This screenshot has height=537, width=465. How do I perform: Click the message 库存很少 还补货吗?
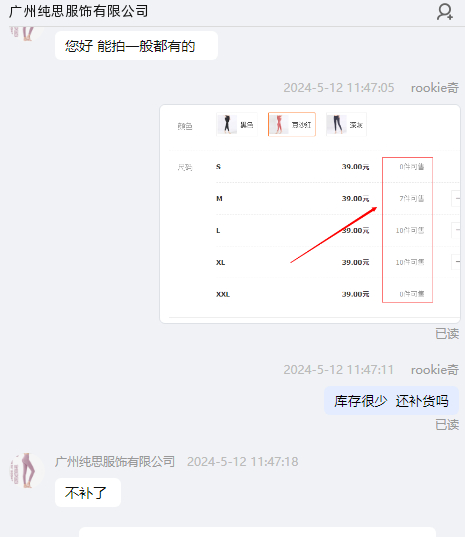click(391, 401)
